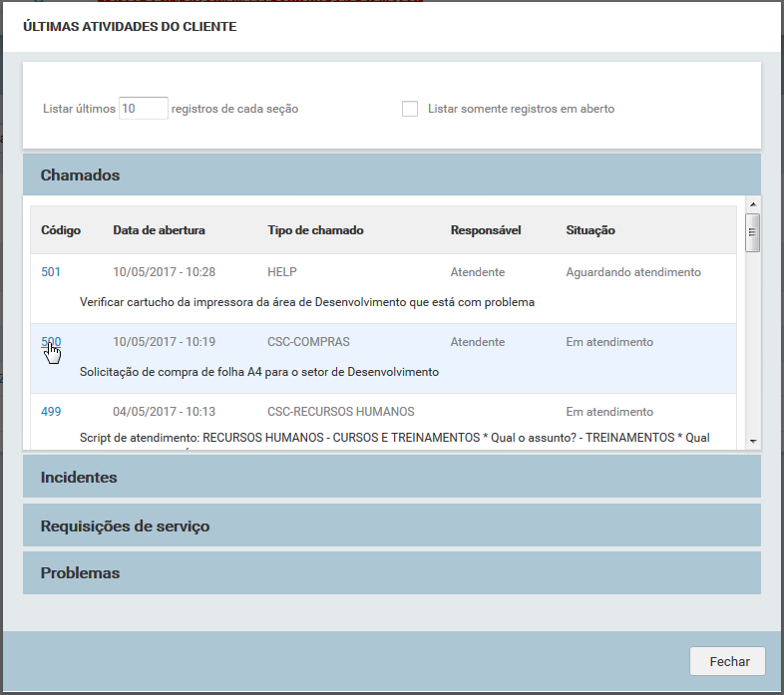Screen dimensions: 784x695
Task: Select the 'CSC-COMPRAS' ticket type cell
Action: coord(308,342)
